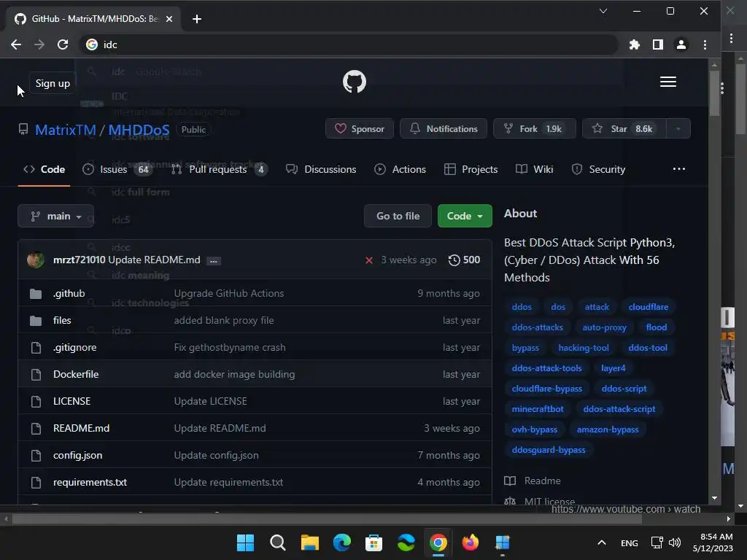The image size is (747, 560).
Task: Click the Sponsor heart button
Action: pos(360,128)
